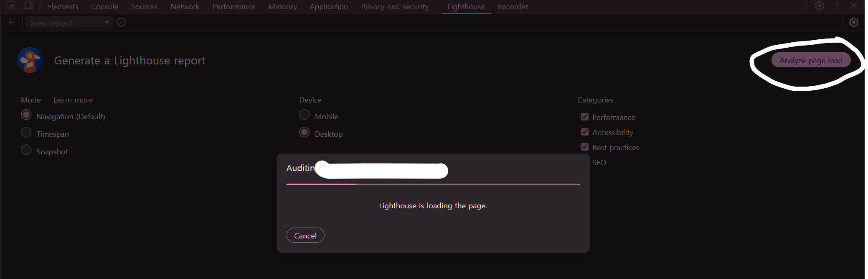Open Lighthouse settings gear icon
This screenshot has height=279, width=868.
pyautogui.click(x=853, y=23)
